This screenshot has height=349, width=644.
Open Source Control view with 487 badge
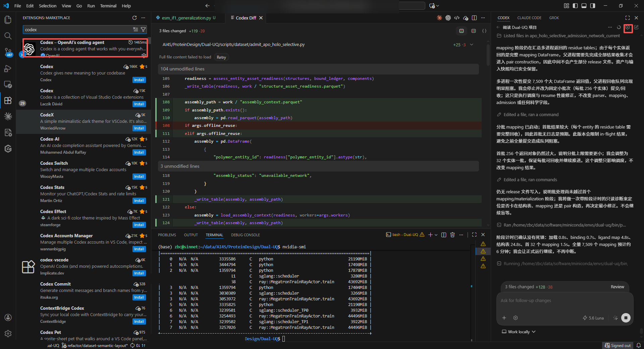click(8, 52)
